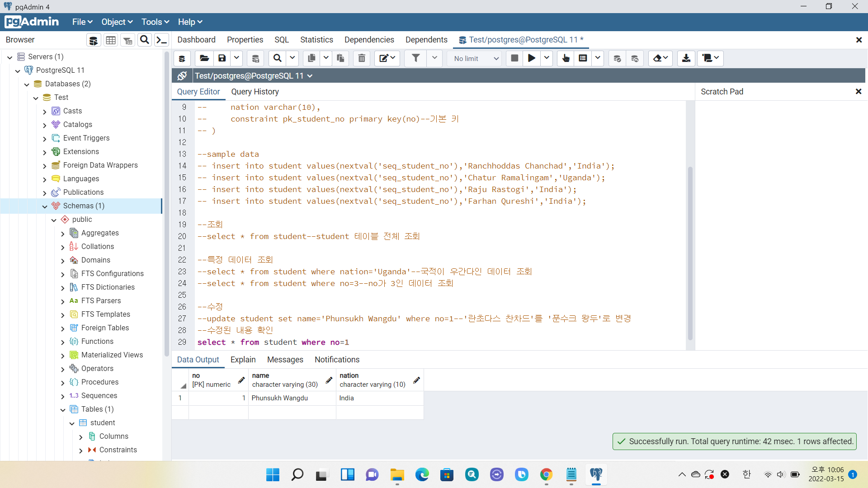The width and height of the screenshot is (868, 488).
Task: Switch to the Query History tab
Action: tap(255, 92)
